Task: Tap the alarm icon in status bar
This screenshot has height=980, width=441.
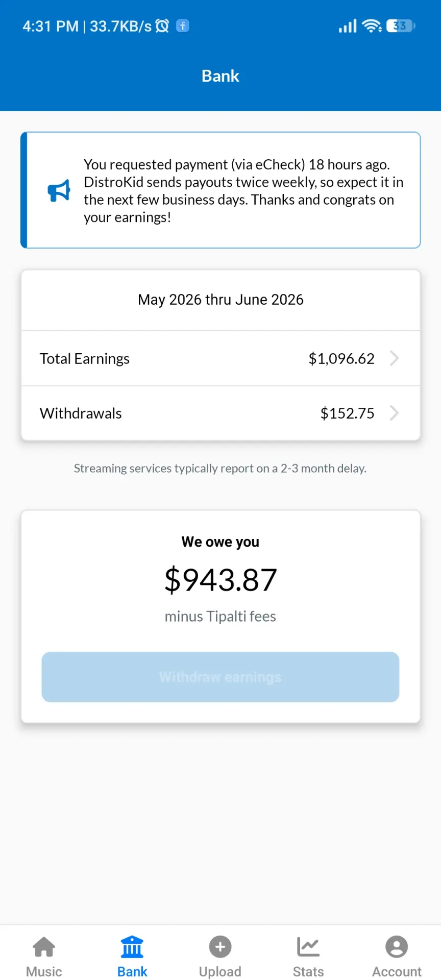Action: coord(162,26)
